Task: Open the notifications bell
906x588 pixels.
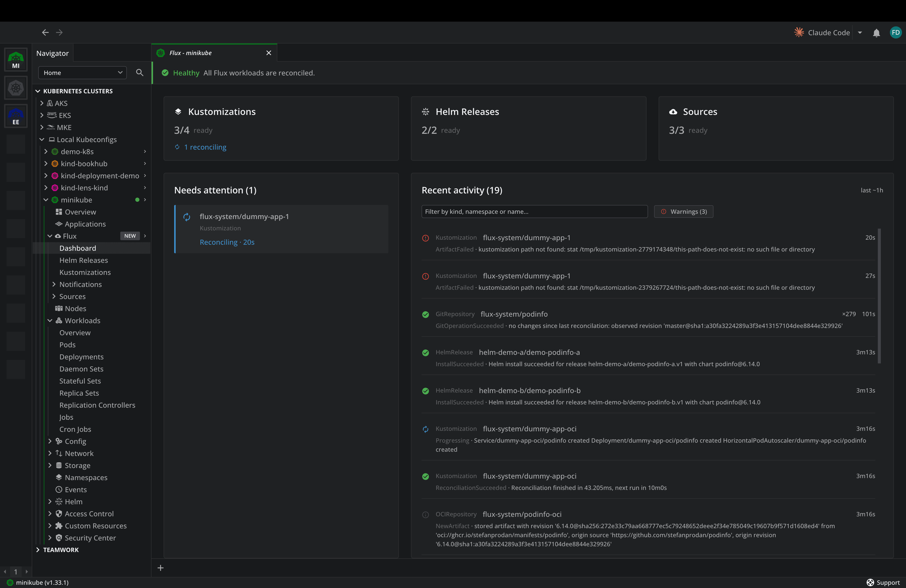Action: point(876,33)
